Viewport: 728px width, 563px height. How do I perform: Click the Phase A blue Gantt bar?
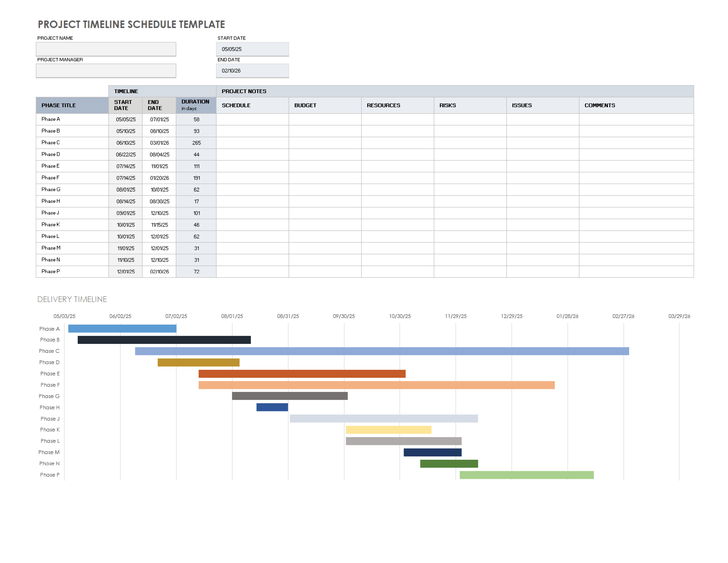(x=122, y=329)
